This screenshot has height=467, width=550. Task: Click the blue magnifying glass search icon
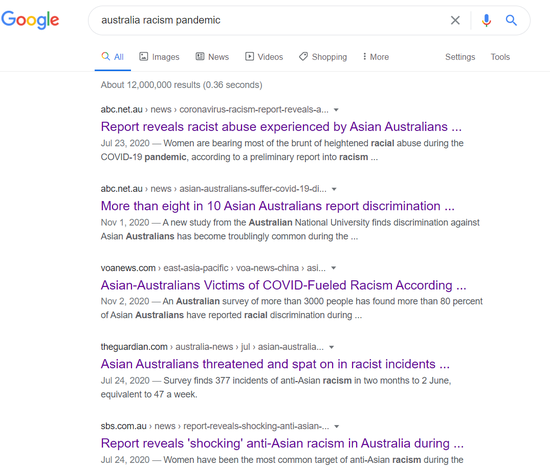[x=511, y=20]
